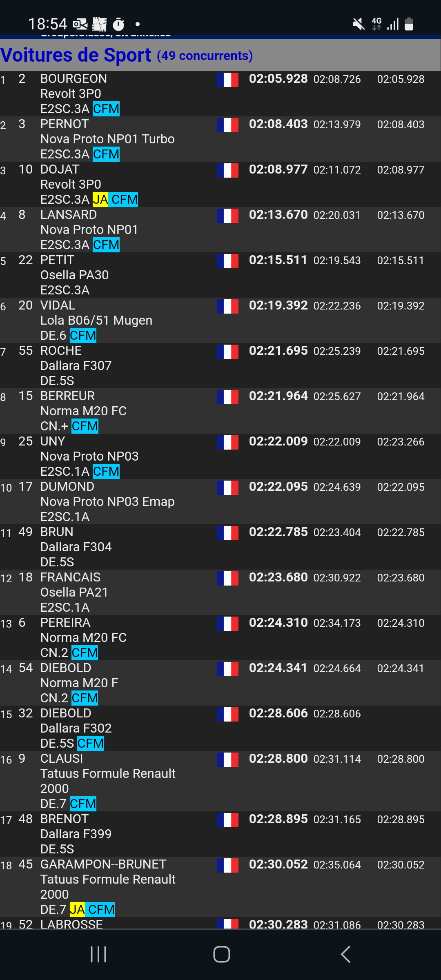Tap the Outlook notification icon
441x980 pixels.
pyautogui.click(x=80, y=24)
